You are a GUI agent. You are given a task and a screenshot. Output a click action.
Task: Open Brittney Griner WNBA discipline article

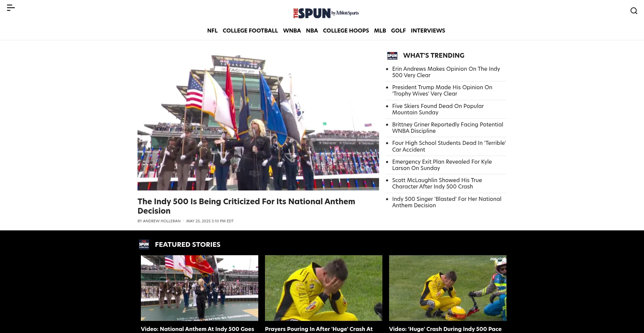pyautogui.click(x=447, y=128)
